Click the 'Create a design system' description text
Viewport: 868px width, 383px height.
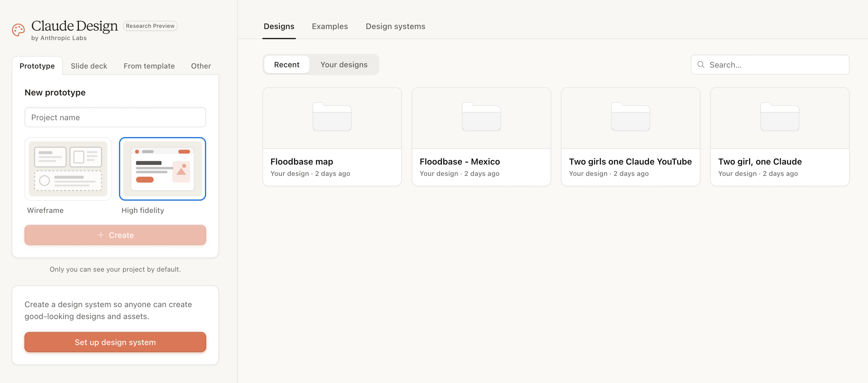(x=108, y=310)
